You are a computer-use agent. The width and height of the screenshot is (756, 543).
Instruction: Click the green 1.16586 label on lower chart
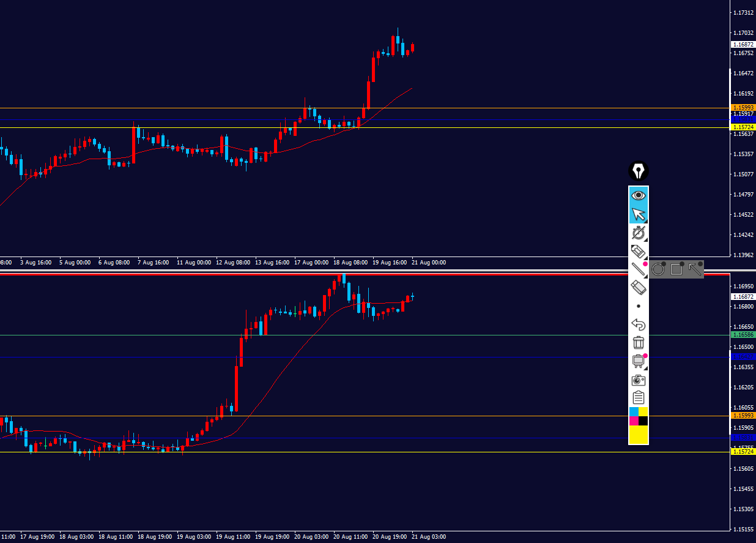(743, 335)
